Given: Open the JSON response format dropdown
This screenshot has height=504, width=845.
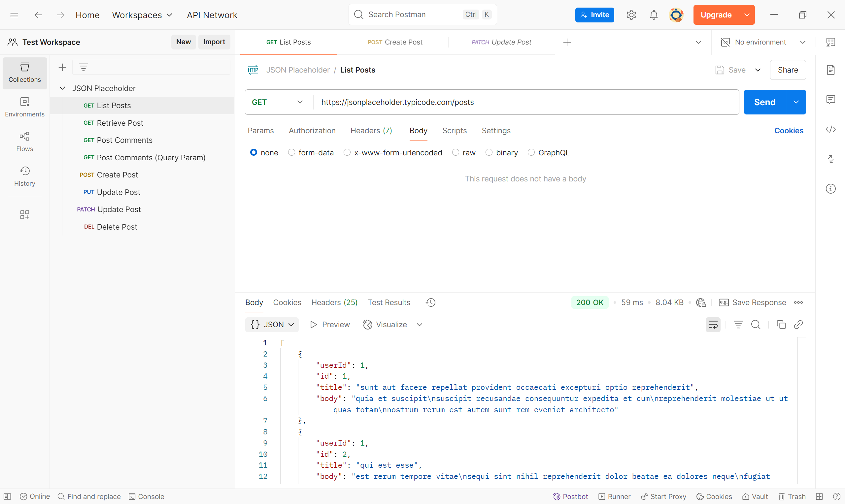Looking at the screenshot, I should tap(272, 325).
